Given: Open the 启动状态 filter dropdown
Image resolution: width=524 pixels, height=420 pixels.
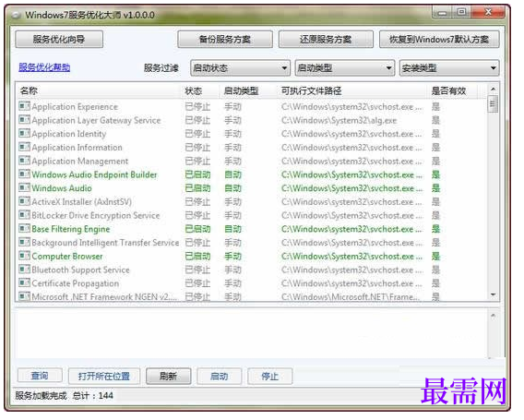Looking at the screenshot, I should [x=240, y=68].
